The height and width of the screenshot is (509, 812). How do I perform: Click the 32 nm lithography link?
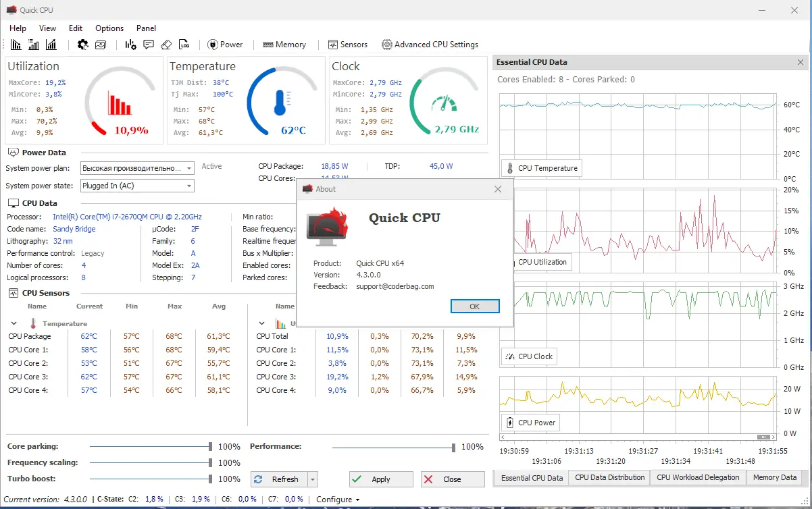click(63, 241)
